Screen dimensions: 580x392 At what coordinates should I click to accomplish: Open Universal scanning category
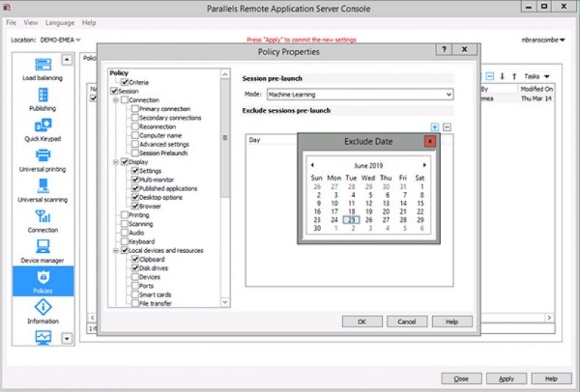coord(43,190)
